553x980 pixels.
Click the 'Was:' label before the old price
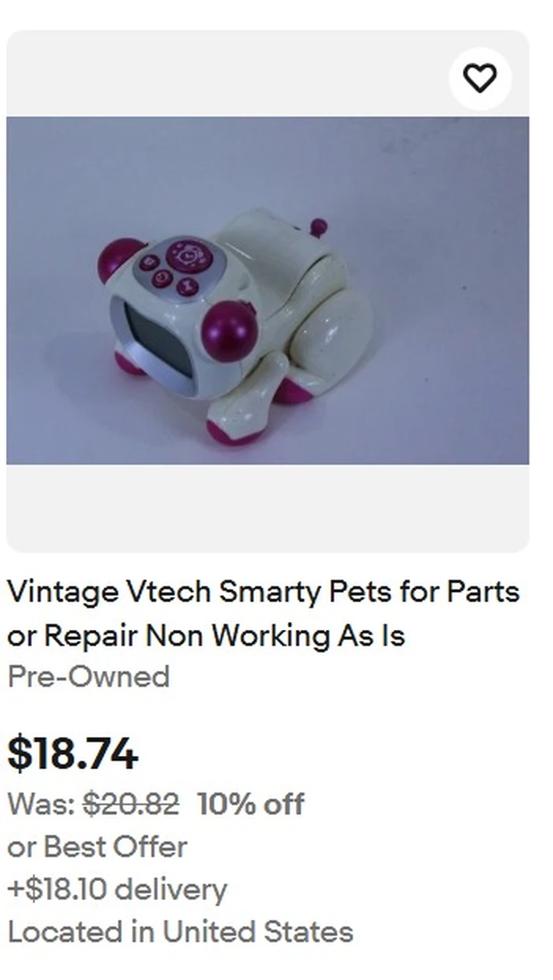click(42, 805)
